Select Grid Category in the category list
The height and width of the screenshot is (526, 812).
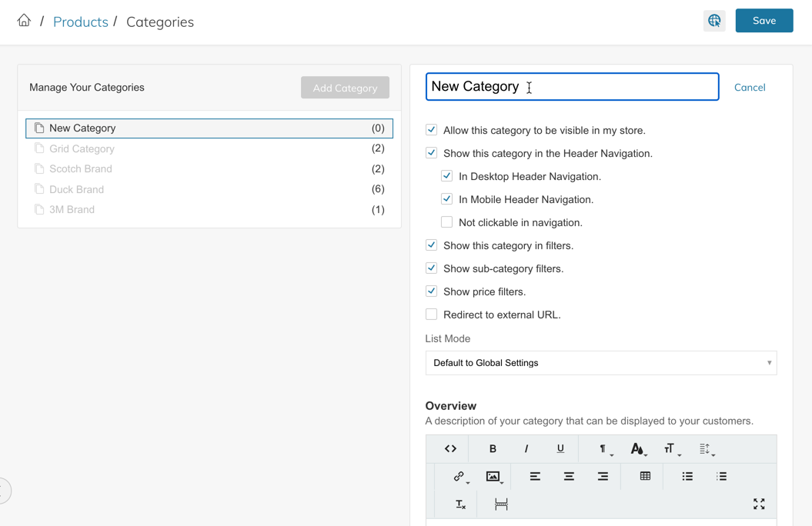pos(82,149)
